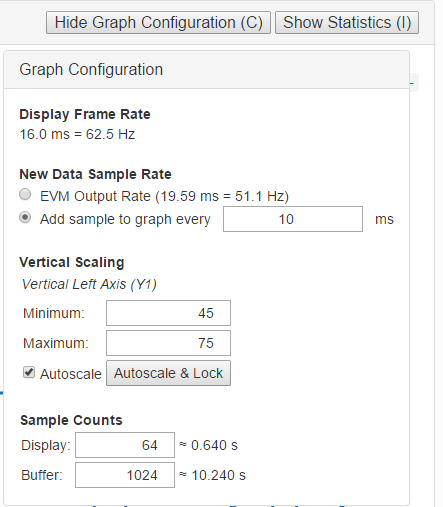The width and height of the screenshot is (443, 507).
Task: Click the Display Frame Rate heading
Action: pos(85,114)
